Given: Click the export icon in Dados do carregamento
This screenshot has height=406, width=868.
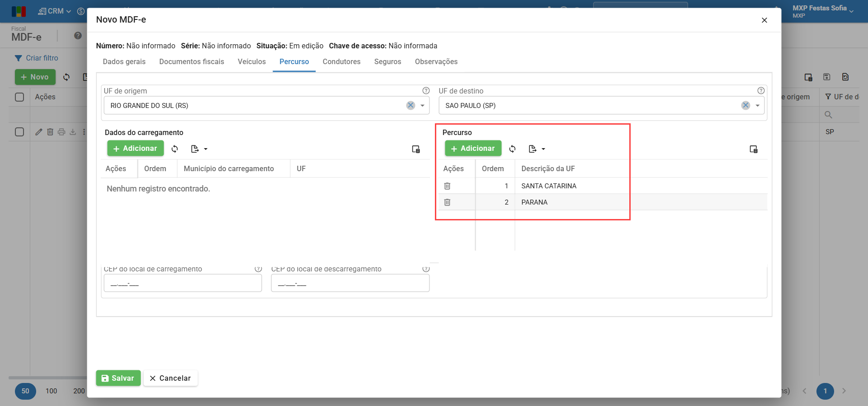Looking at the screenshot, I should (x=195, y=149).
